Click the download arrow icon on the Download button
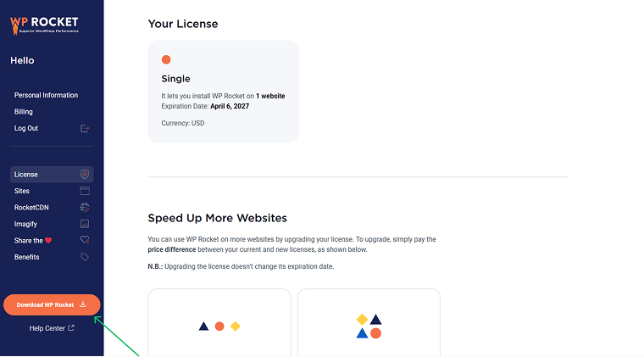Image resolution: width=644 pixels, height=357 pixels. [x=83, y=304]
